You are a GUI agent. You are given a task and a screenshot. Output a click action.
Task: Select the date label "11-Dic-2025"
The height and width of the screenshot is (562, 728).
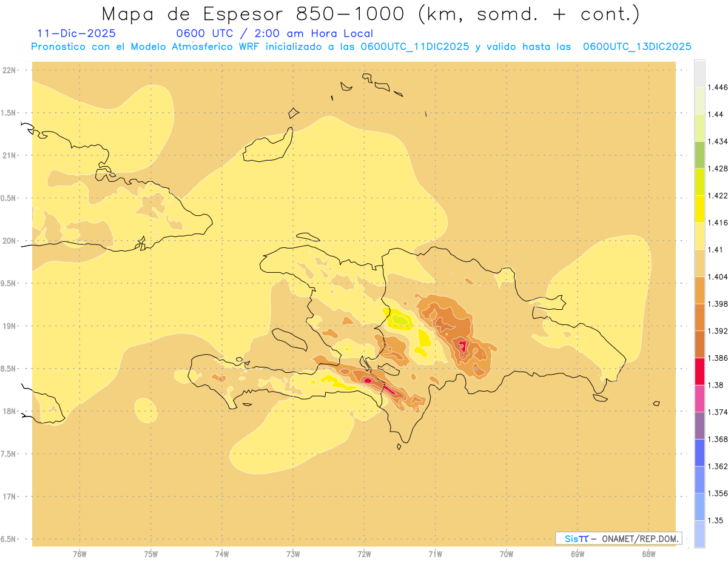(76, 33)
